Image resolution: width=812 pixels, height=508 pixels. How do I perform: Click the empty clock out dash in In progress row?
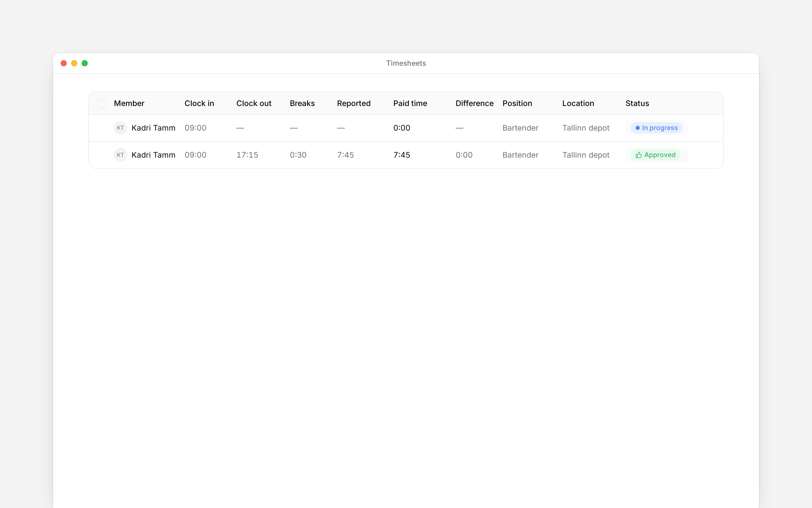240,128
